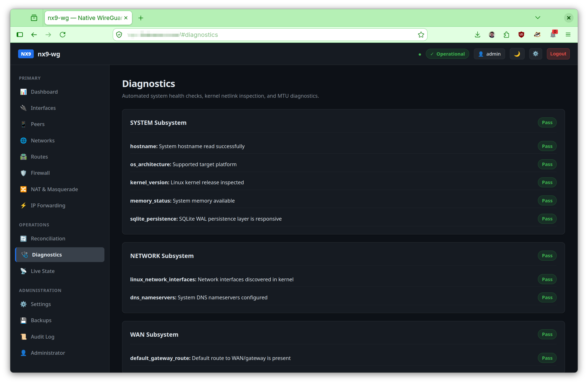The width and height of the screenshot is (588, 384).
Task: Toggle the browser sidebar panel button
Action: click(20, 34)
